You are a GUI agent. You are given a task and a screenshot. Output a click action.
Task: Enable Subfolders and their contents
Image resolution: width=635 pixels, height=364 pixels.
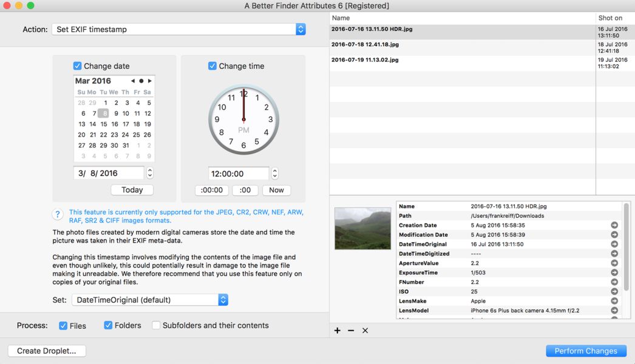coord(156,325)
